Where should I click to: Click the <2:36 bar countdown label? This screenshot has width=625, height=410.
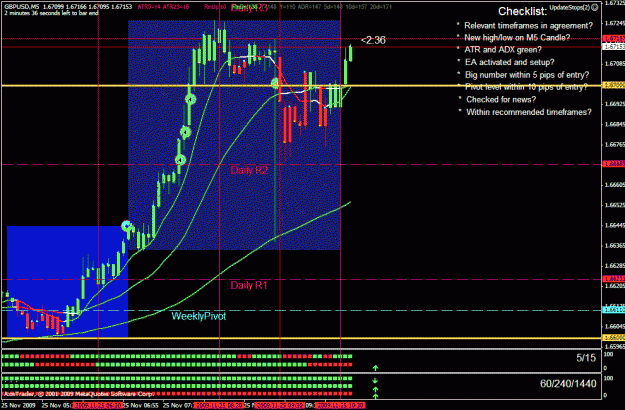pos(373,40)
